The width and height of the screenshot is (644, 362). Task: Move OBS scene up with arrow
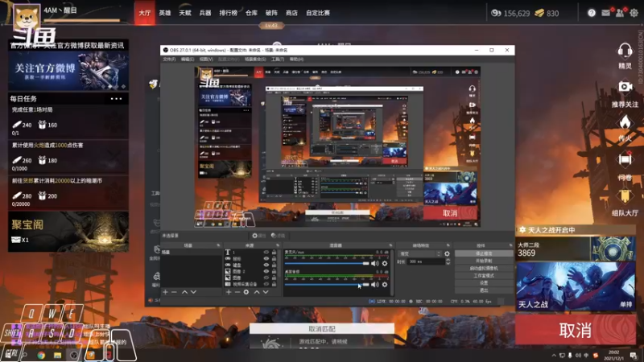click(x=185, y=292)
